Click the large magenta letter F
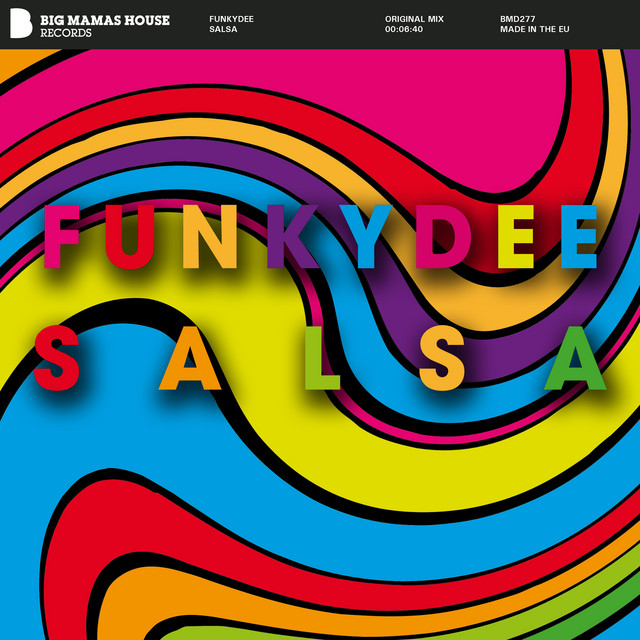 click(62, 239)
